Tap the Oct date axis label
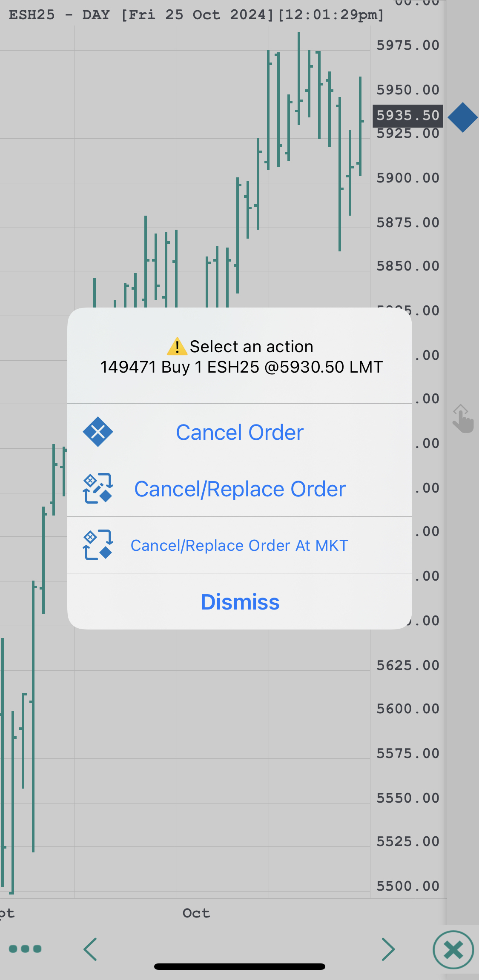479x980 pixels. tap(196, 913)
